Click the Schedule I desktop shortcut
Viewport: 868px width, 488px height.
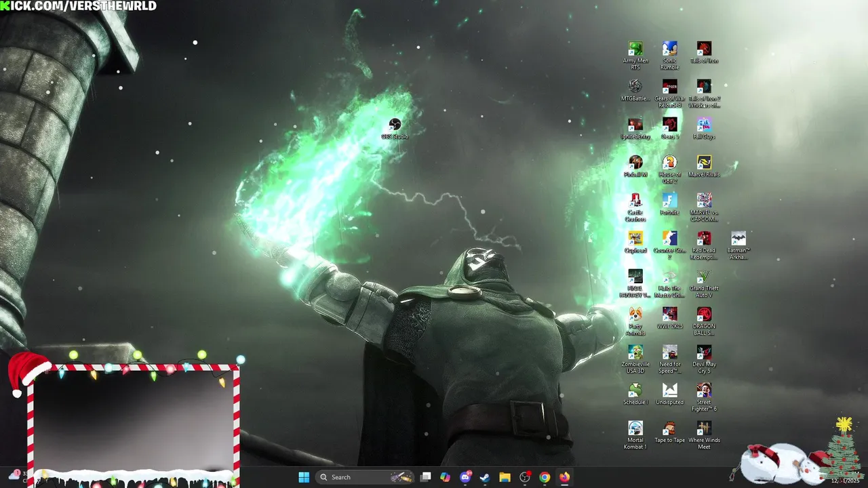(635, 394)
